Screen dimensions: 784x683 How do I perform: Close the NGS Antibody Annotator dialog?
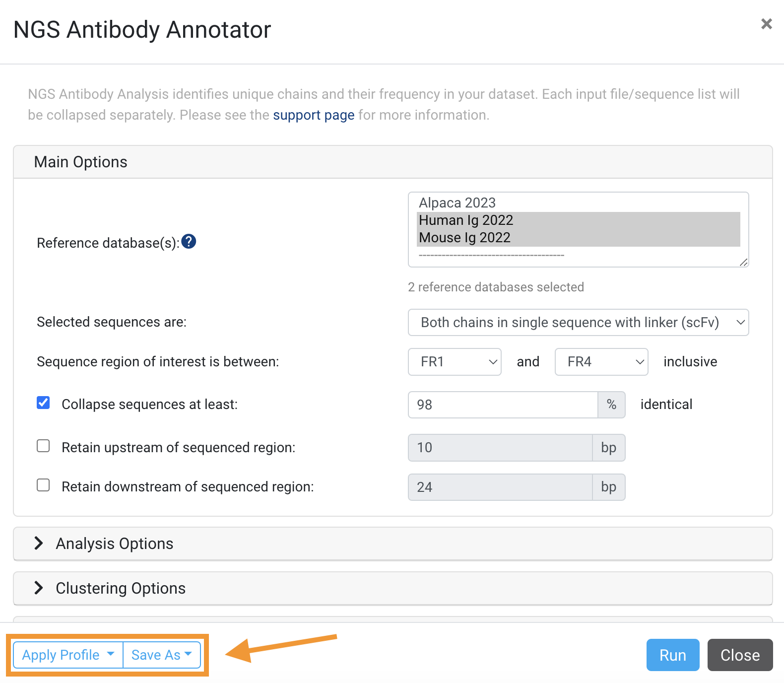point(767,24)
